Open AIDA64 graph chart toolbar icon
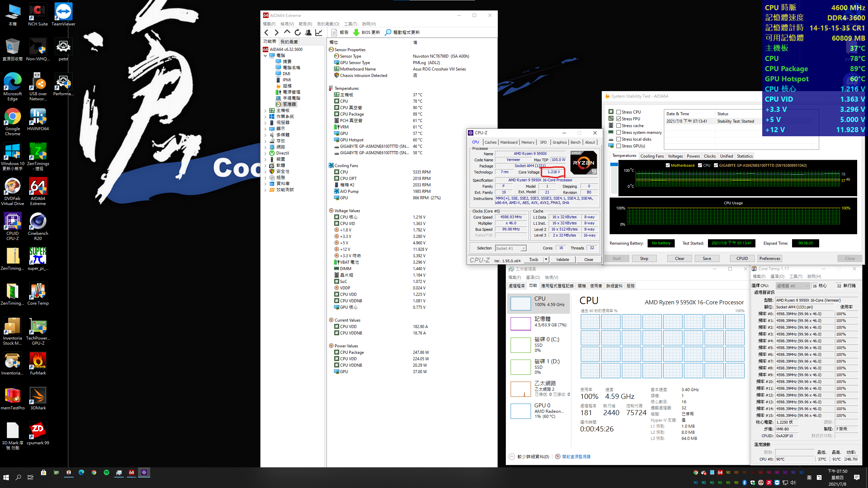The width and height of the screenshot is (868, 488). pos(319,33)
